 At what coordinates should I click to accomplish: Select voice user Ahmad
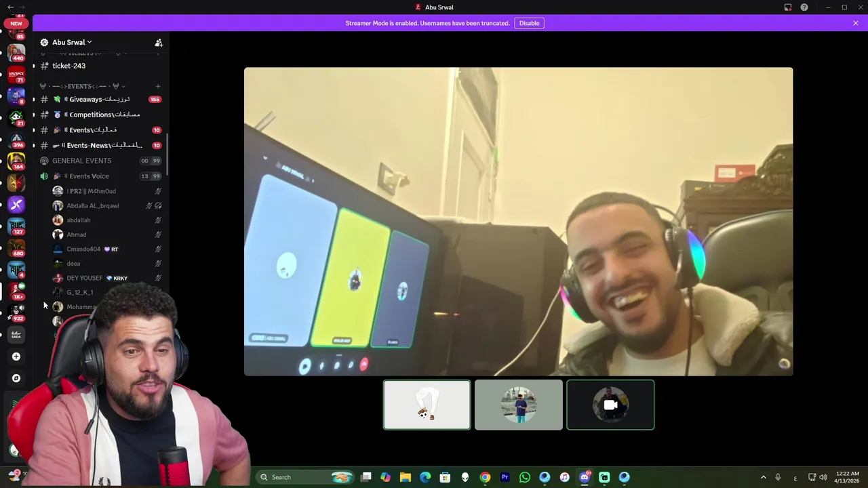(x=107, y=235)
